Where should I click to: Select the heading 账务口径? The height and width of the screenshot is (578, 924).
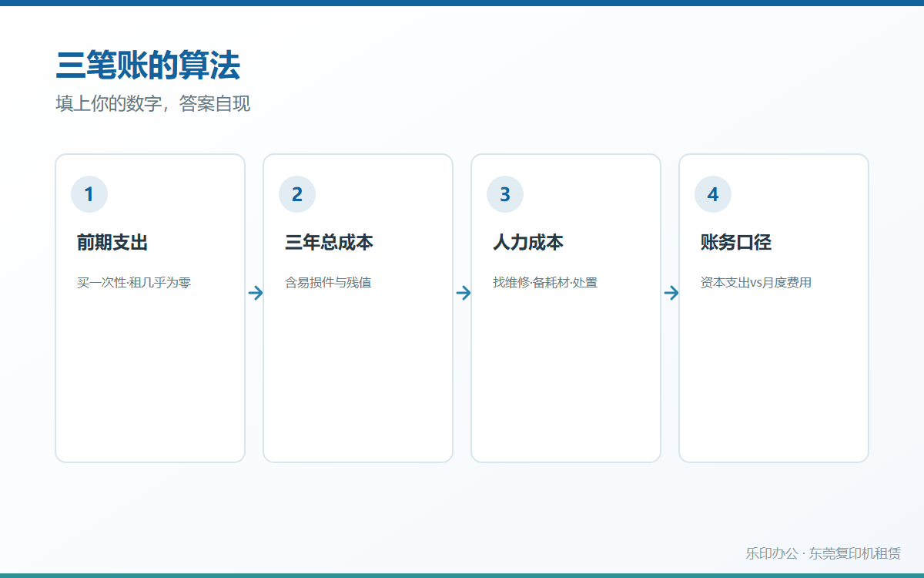click(736, 243)
